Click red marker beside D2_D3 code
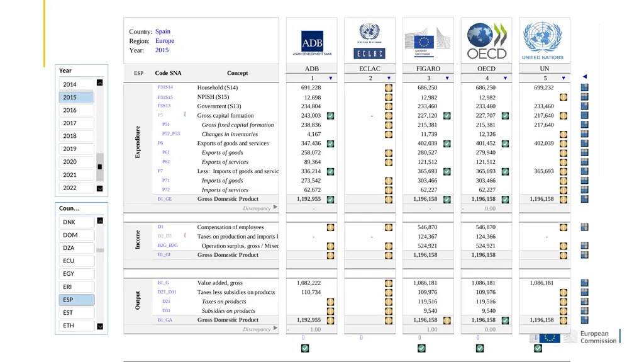644x362 pixels. (x=186, y=235)
